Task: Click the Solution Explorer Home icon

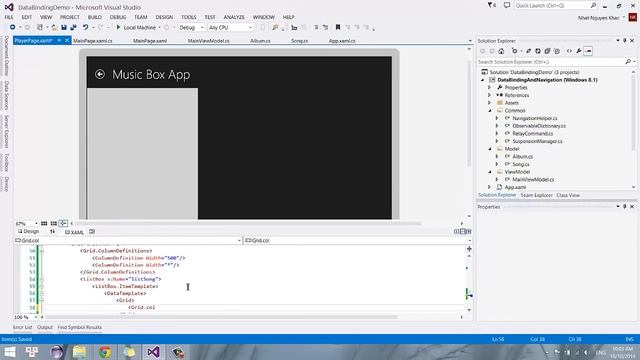Action: click(501, 51)
